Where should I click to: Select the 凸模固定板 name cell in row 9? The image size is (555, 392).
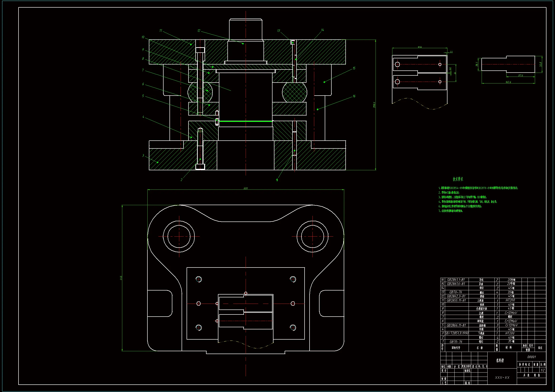click(481, 309)
